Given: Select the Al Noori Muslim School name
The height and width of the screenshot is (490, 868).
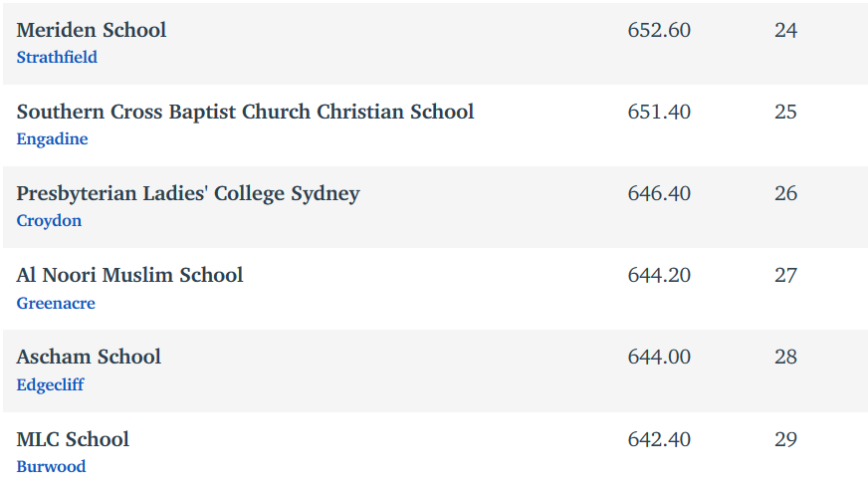Looking at the screenshot, I should 129,275.
